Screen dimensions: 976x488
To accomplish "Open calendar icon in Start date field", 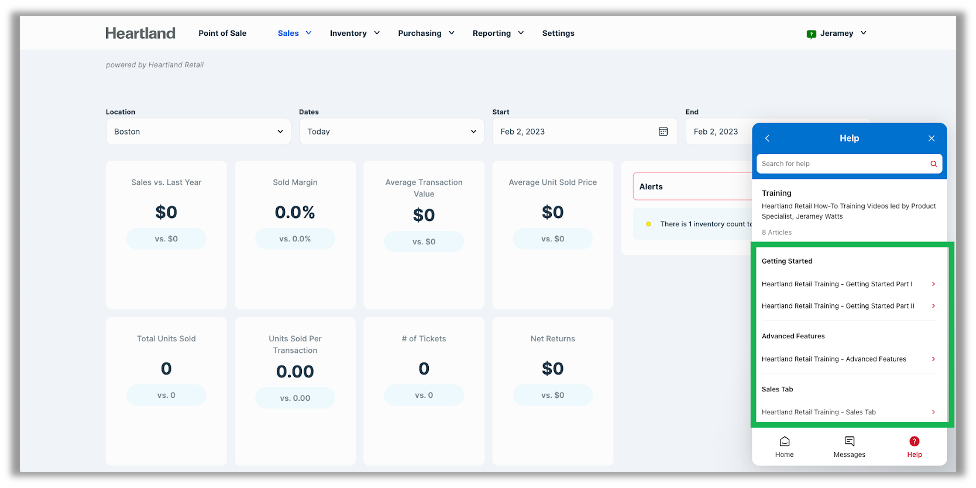I will [663, 131].
